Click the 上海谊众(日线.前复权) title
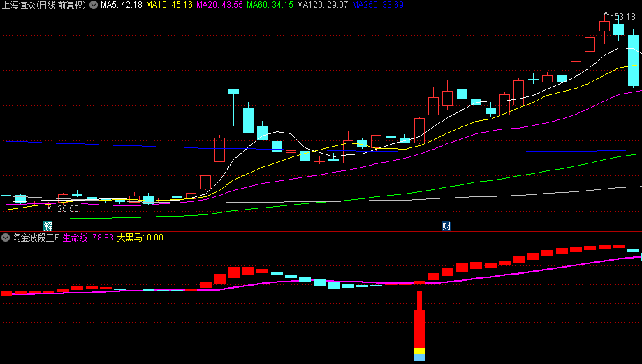The width and height of the screenshot is (642, 364). [x=44, y=5]
